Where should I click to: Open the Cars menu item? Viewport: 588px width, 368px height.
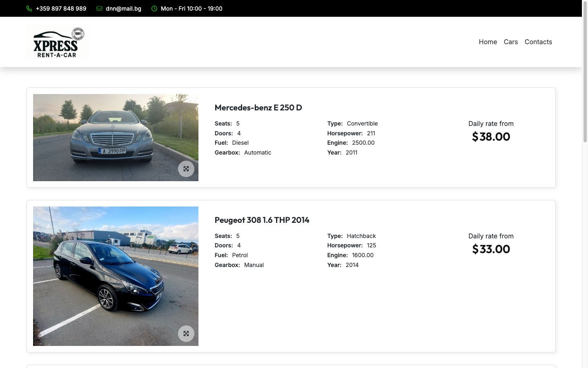point(511,42)
